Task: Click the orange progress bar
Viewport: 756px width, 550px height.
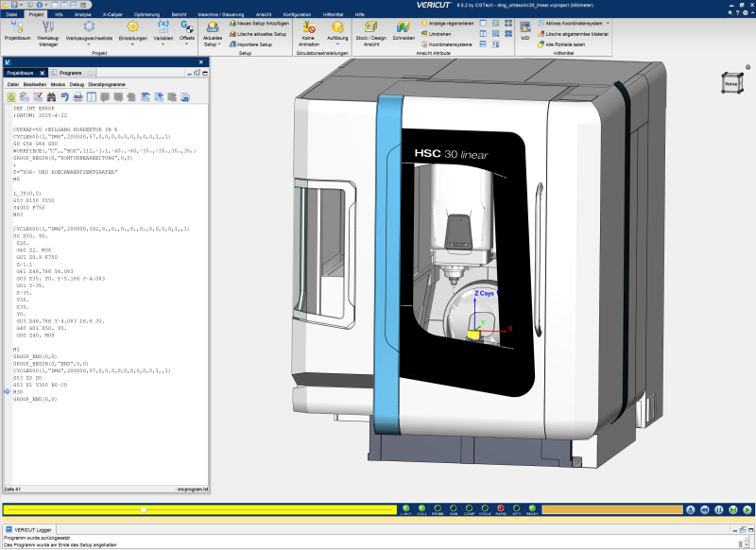Action: pyautogui.click(x=612, y=509)
